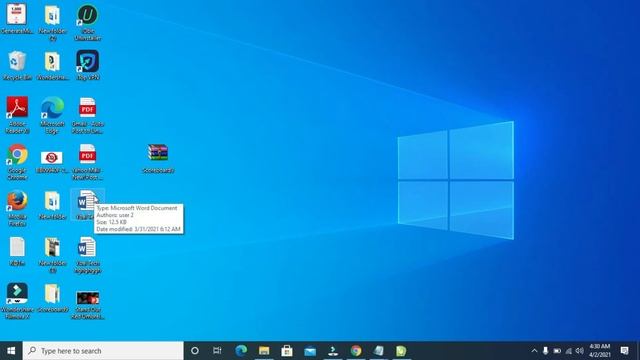
Task: Switch to Google Chrome in the taskbar
Action: pyautogui.click(x=356, y=351)
